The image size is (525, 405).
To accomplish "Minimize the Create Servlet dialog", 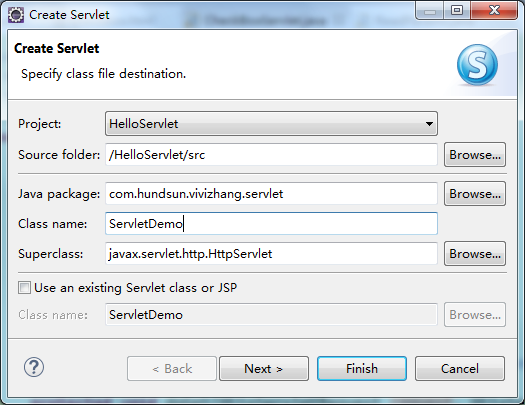I will 430,11.
